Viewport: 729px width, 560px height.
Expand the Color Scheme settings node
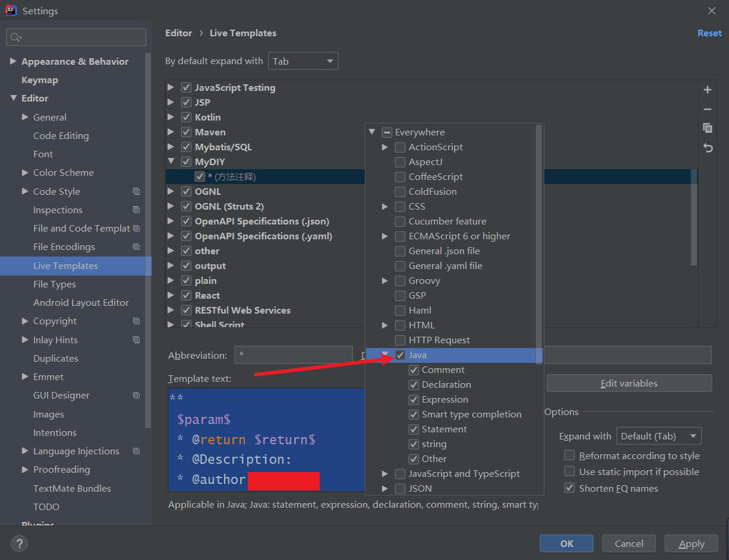25,172
